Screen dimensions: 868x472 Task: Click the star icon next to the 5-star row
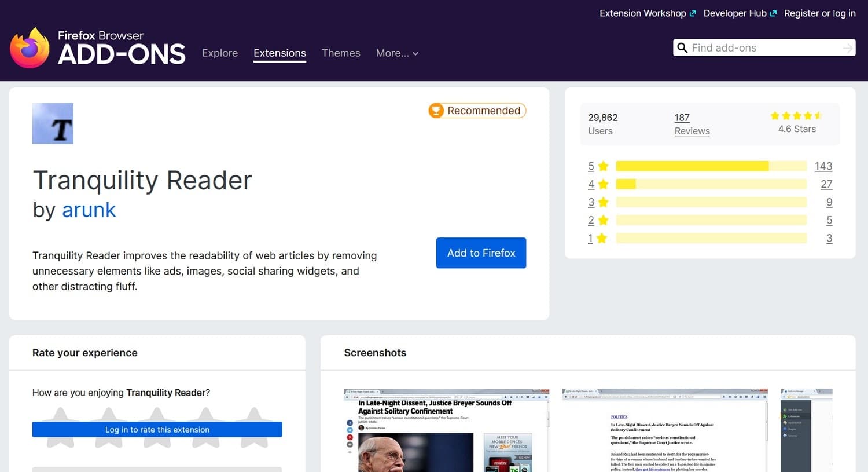tap(602, 166)
